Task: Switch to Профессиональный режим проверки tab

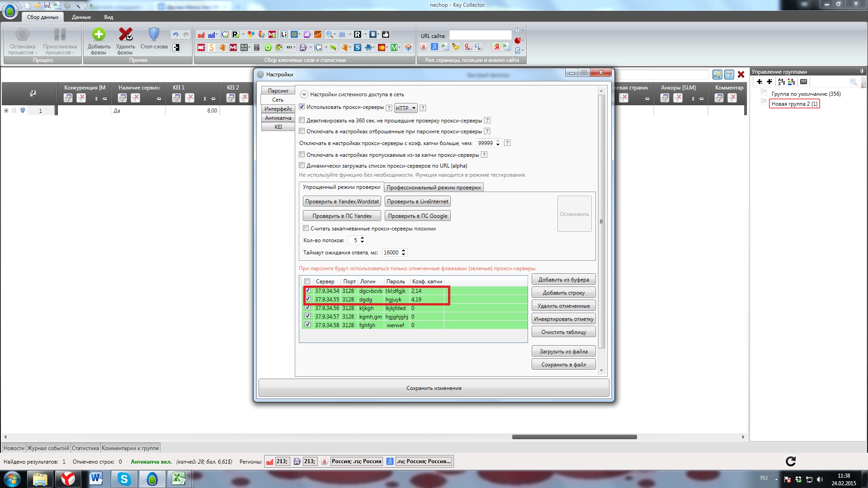Action: click(x=434, y=188)
